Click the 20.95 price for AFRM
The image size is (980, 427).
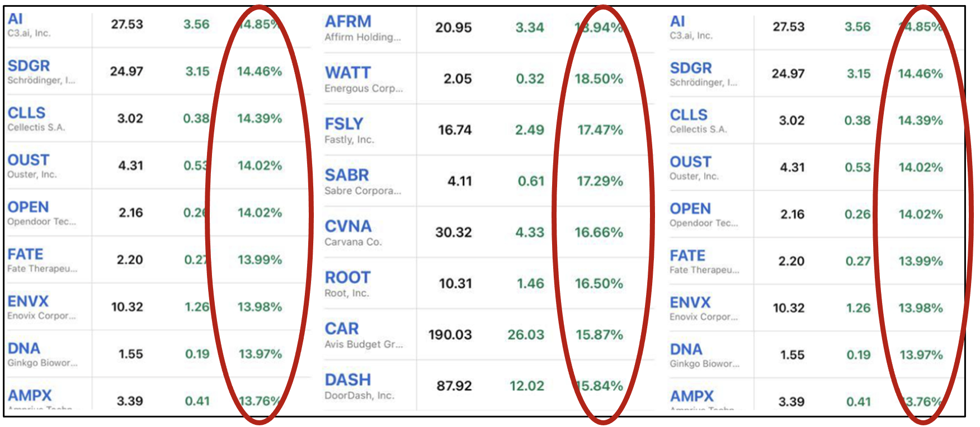[454, 27]
